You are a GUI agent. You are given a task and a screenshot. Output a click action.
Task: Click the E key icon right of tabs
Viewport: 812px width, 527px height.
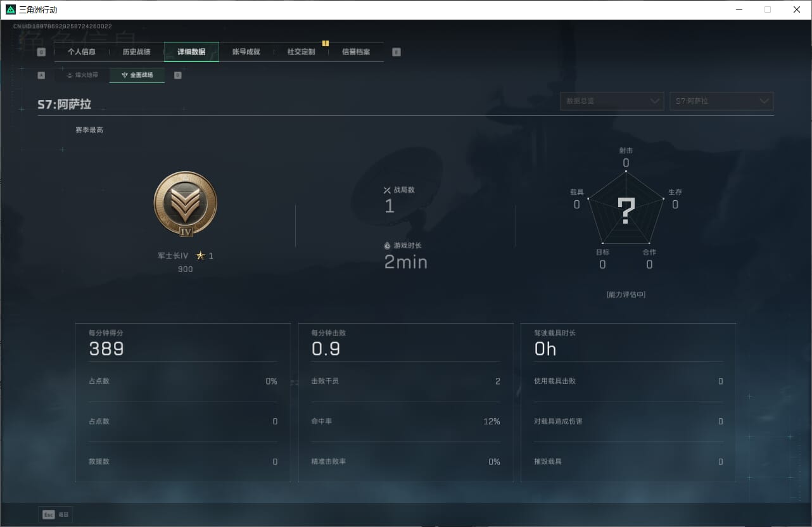tap(396, 52)
